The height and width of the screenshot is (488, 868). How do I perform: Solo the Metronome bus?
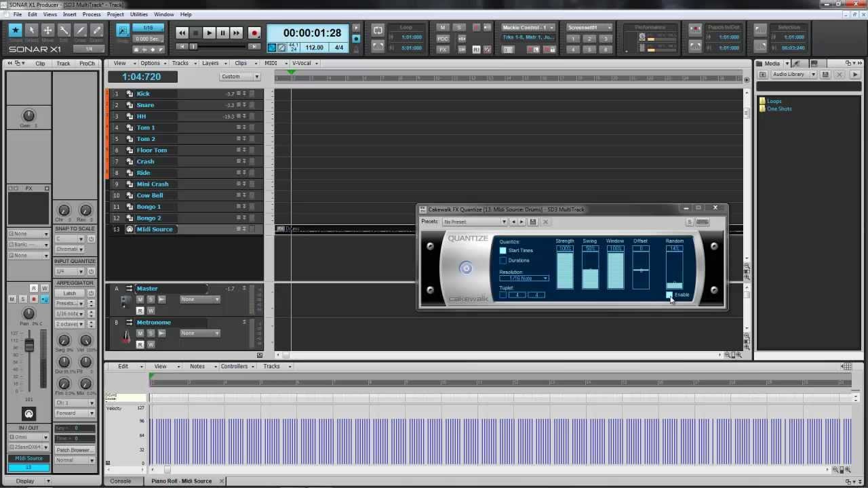click(x=151, y=333)
